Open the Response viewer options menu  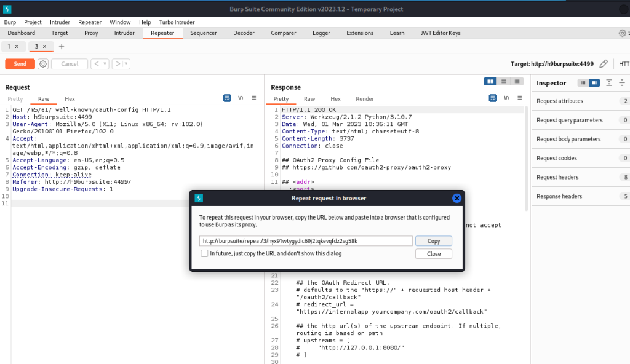click(520, 98)
